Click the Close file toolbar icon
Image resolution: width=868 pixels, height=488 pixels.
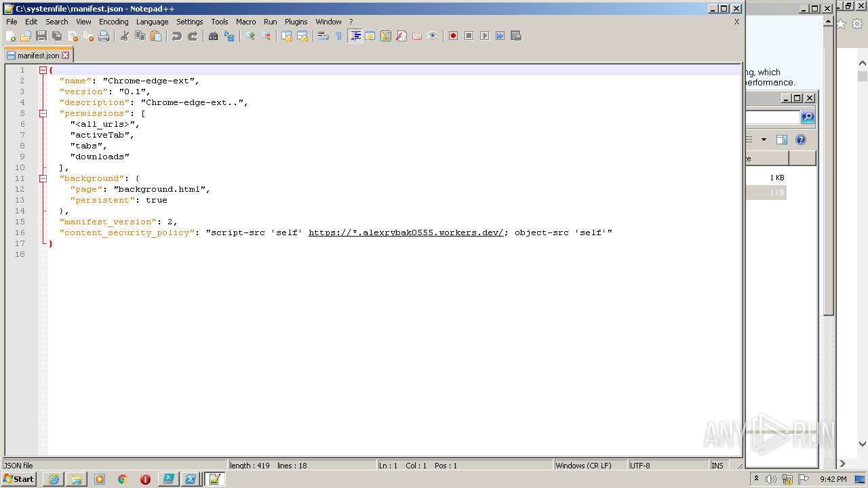click(x=73, y=36)
